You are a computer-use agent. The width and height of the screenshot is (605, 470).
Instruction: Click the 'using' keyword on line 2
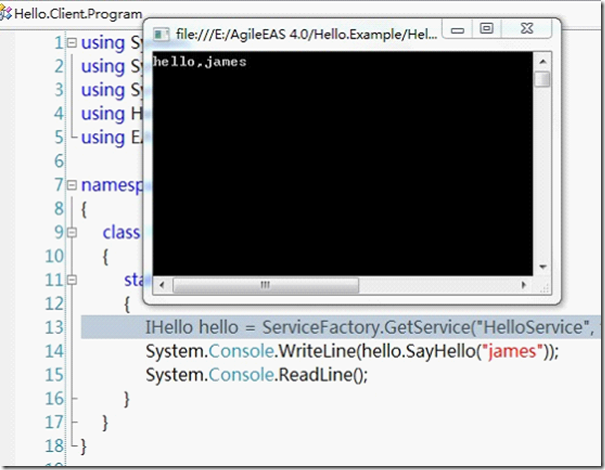(103, 67)
